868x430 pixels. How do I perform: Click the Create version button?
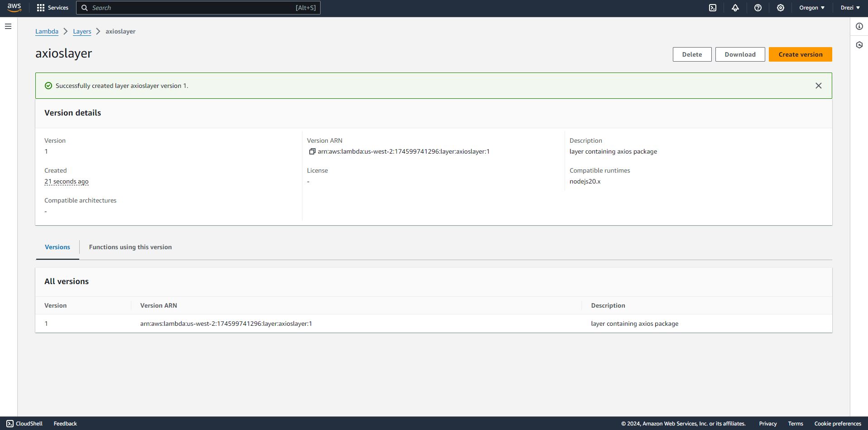tap(801, 54)
